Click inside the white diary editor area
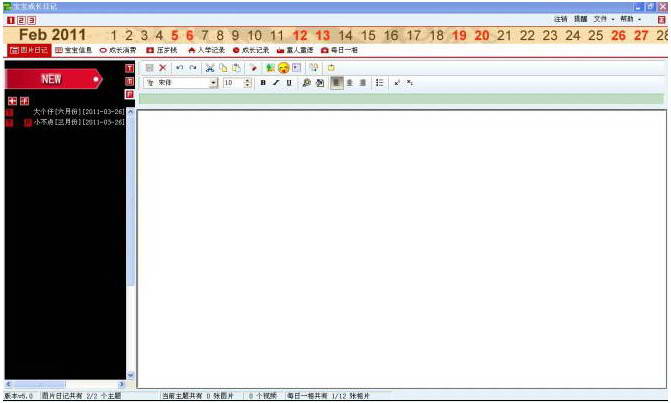Screen dimensions: 671x403 click(x=401, y=249)
